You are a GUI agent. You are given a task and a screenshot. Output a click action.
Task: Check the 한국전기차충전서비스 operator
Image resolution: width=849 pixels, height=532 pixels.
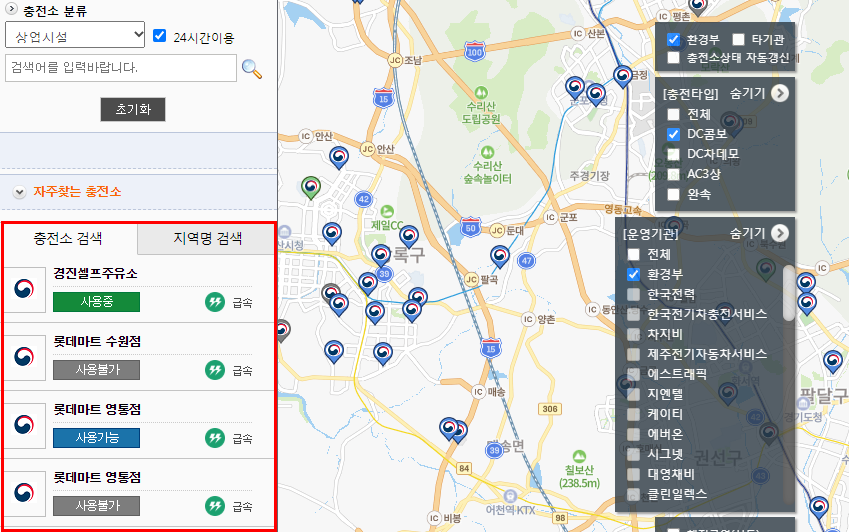tap(633, 314)
